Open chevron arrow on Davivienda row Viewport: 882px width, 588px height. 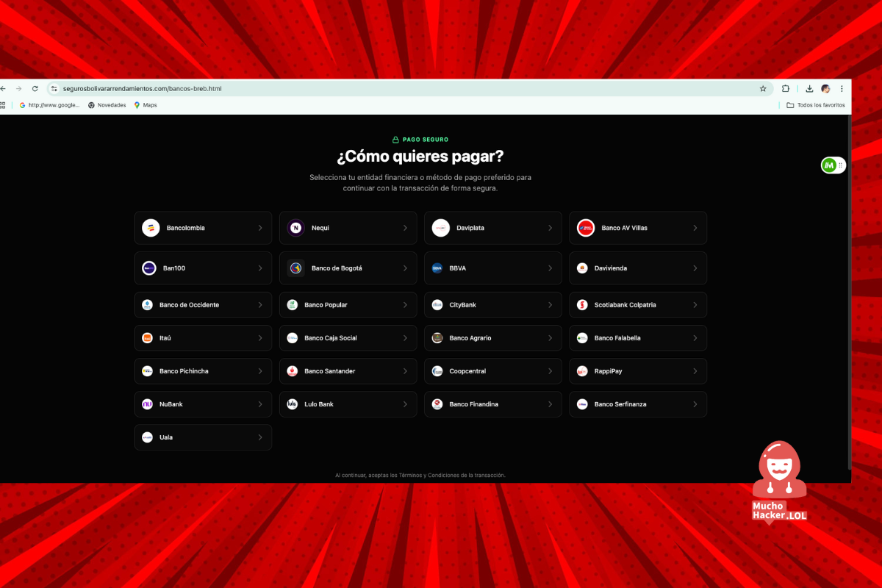tap(695, 268)
